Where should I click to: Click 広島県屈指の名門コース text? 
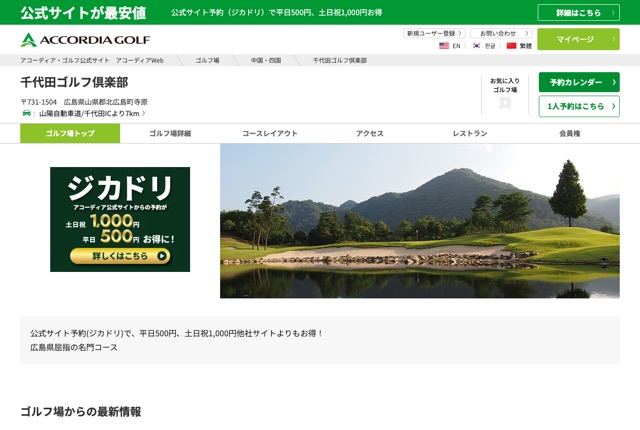[74, 348]
